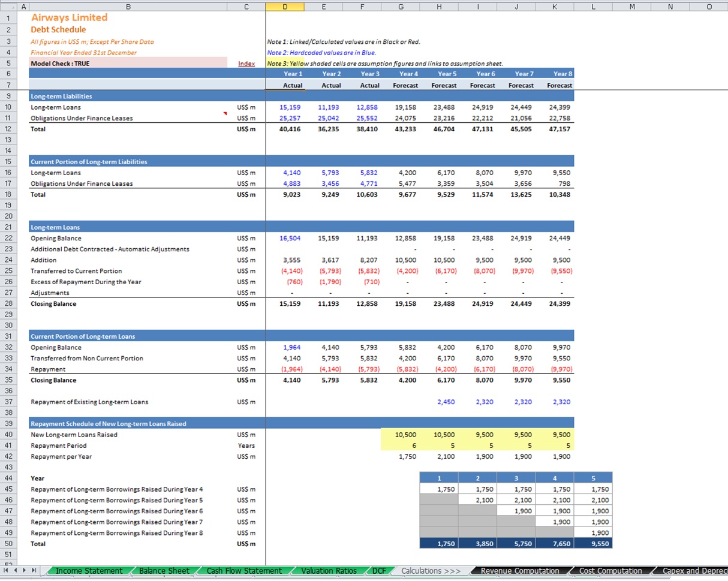Select column L header

[593, 7]
